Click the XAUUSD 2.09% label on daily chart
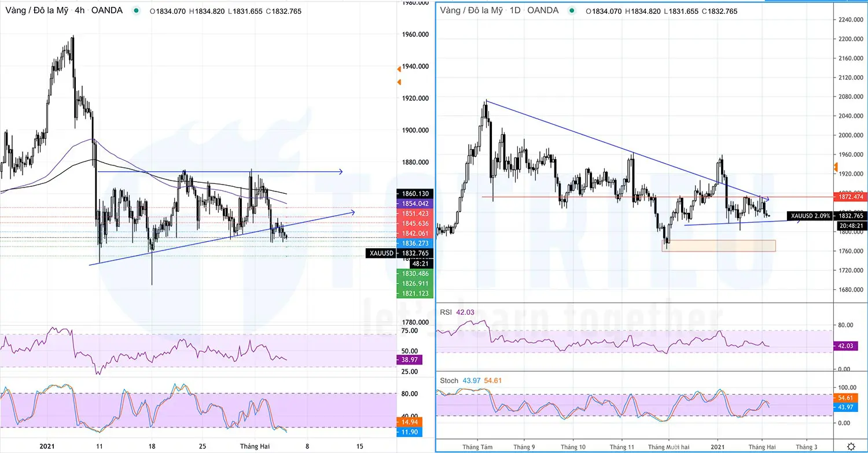This screenshot has width=868, height=453. coord(810,215)
